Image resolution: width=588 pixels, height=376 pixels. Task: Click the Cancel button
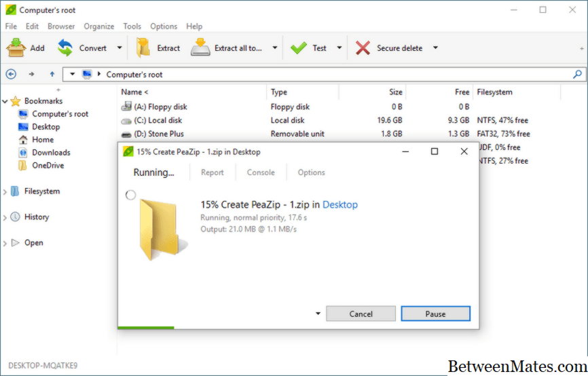pyautogui.click(x=361, y=314)
